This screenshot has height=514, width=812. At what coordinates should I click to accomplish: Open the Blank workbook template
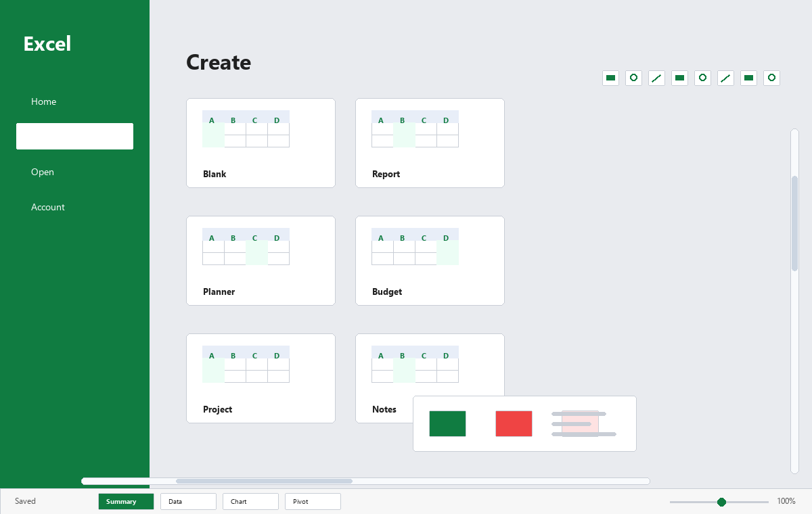click(261, 143)
